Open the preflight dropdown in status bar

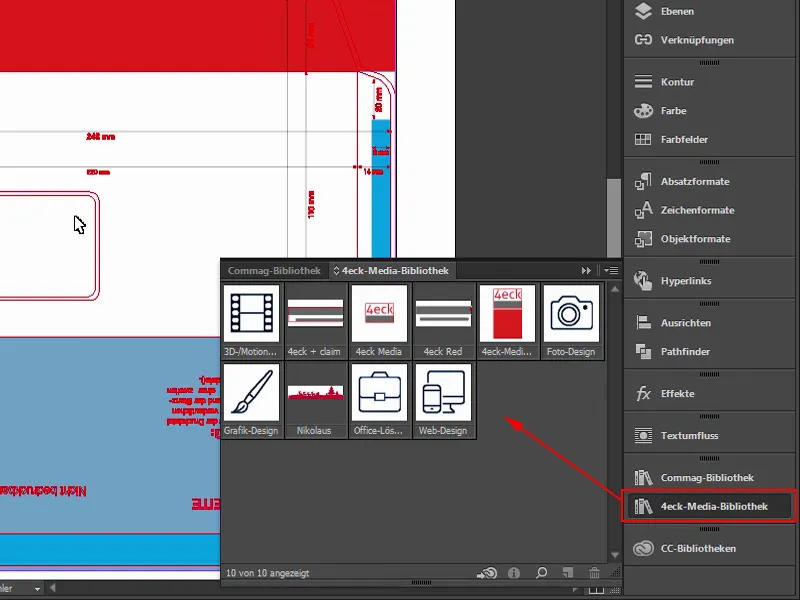(37, 589)
